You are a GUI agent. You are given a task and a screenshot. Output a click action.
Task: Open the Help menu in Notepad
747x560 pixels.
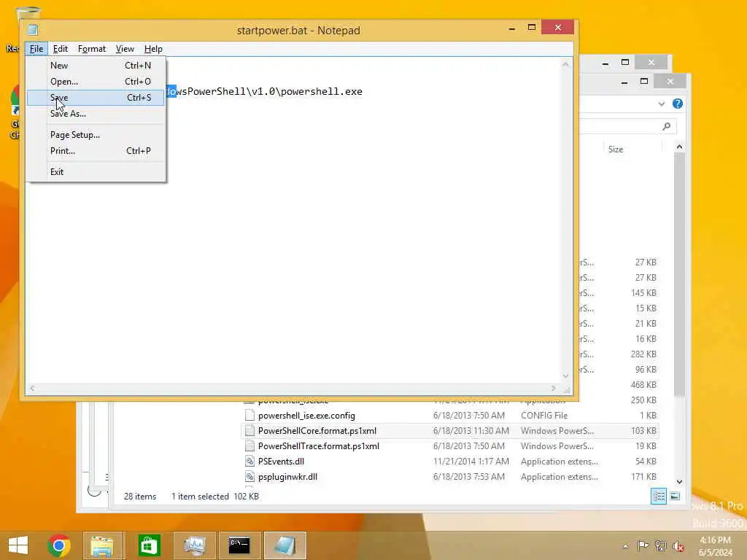coord(153,49)
